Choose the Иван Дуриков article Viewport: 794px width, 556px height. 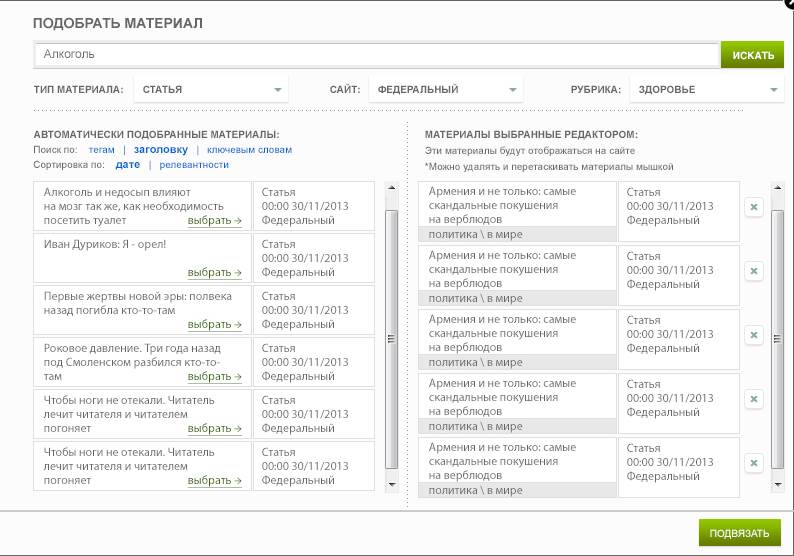215,272
